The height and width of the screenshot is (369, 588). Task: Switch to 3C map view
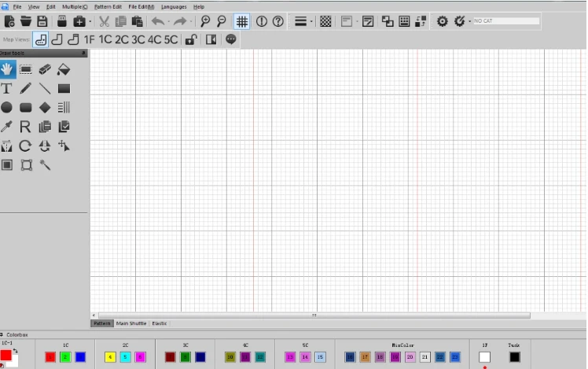tap(138, 39)
